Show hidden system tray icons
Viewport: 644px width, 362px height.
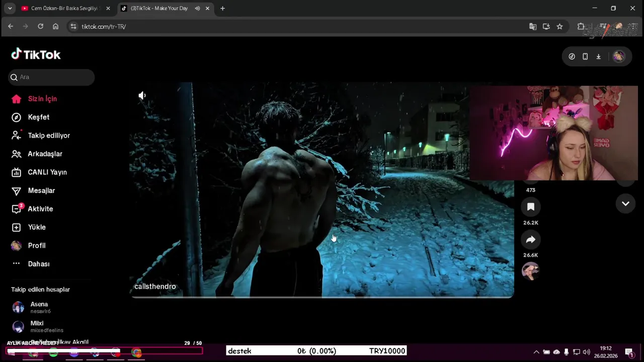(x=536, y=352)
